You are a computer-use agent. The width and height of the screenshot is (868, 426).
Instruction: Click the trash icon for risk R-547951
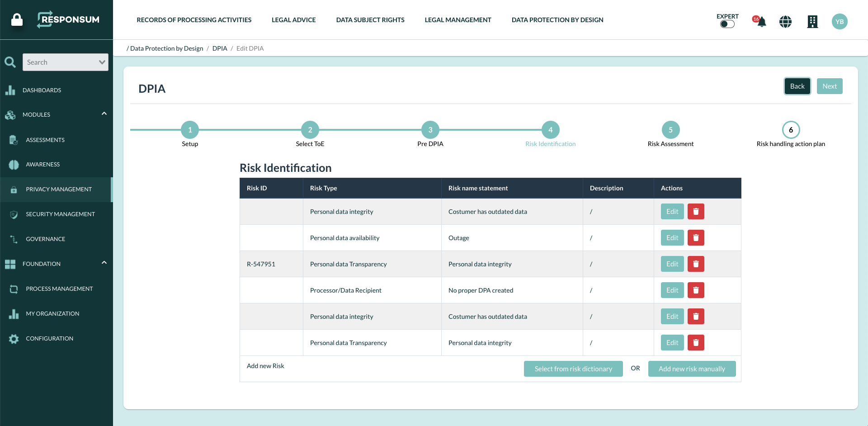[696, 264]
